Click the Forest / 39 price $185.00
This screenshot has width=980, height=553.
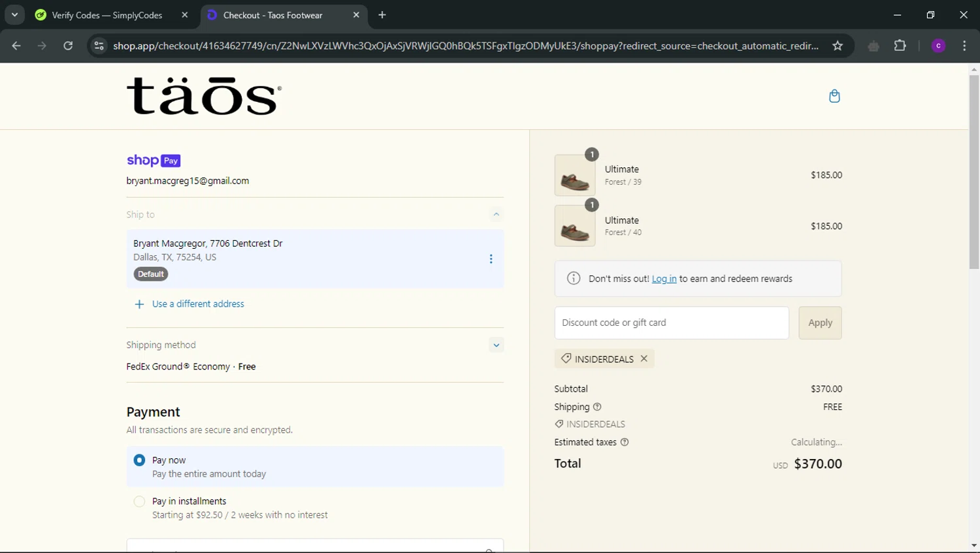tap(826, 175)
